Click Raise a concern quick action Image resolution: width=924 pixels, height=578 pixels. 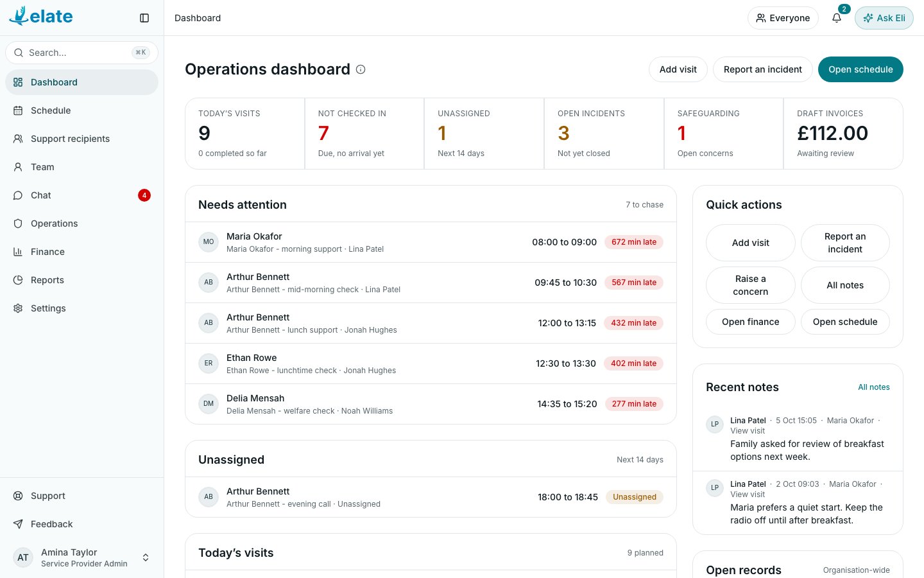tap(750, 285)
